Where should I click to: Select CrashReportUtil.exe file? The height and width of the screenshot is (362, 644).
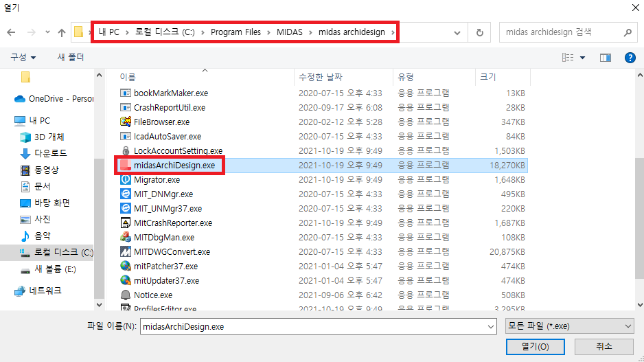[169, 107]
